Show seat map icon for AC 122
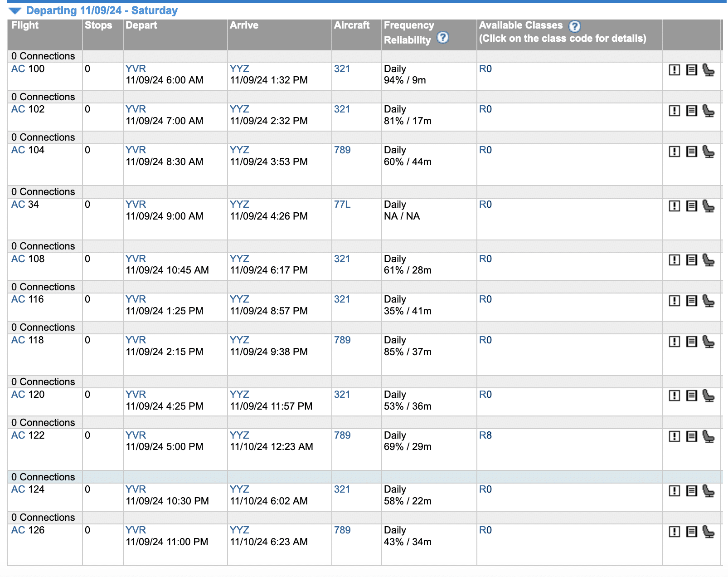Viewport: 728px width, 577px height. click(708, 436)
